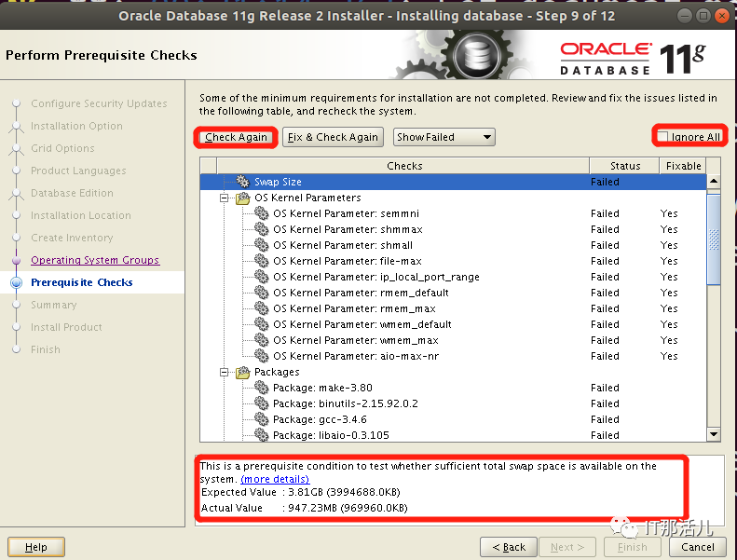Image resolution: width=737 pixels, height=560 pixels.
Task: Select OS Kernel Parameter: shmall row
Action: [x=453, y=245]
